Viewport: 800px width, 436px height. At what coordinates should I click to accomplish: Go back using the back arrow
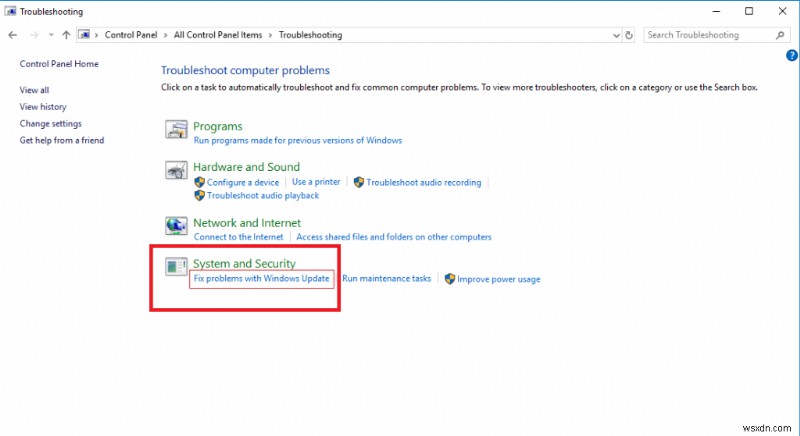(x=13, y=35)
